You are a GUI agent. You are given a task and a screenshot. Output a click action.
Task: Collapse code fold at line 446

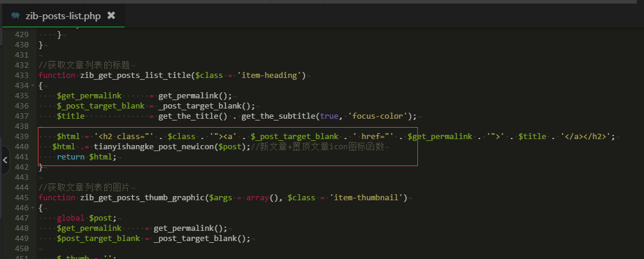32,207
